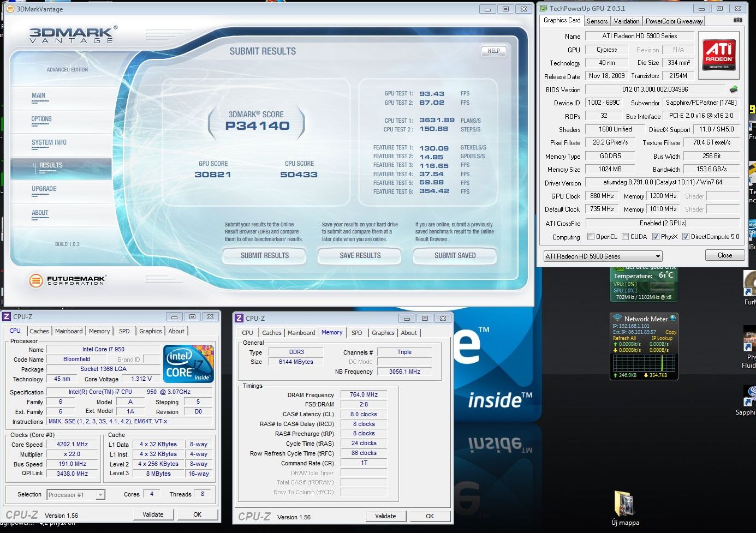
Task: Click the NB Frequency 3056.1 MHz value
Action: click(x=404, y=372)
